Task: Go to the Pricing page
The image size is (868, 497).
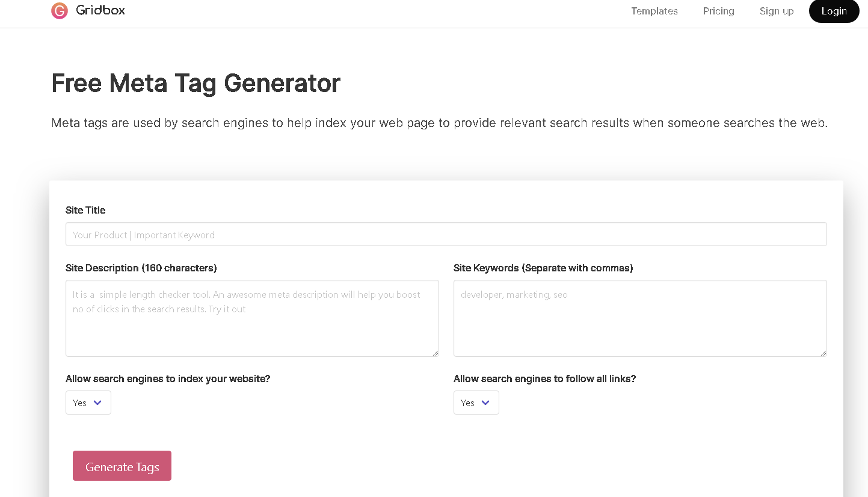Action: [x=718, y=11]
